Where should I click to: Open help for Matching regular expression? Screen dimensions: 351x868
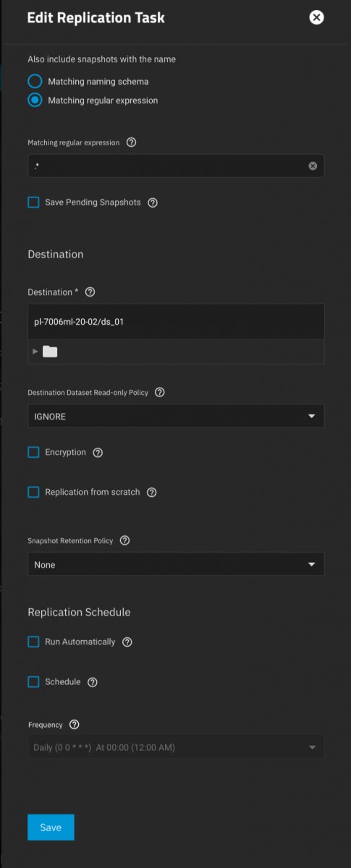(x=131, y=142)
